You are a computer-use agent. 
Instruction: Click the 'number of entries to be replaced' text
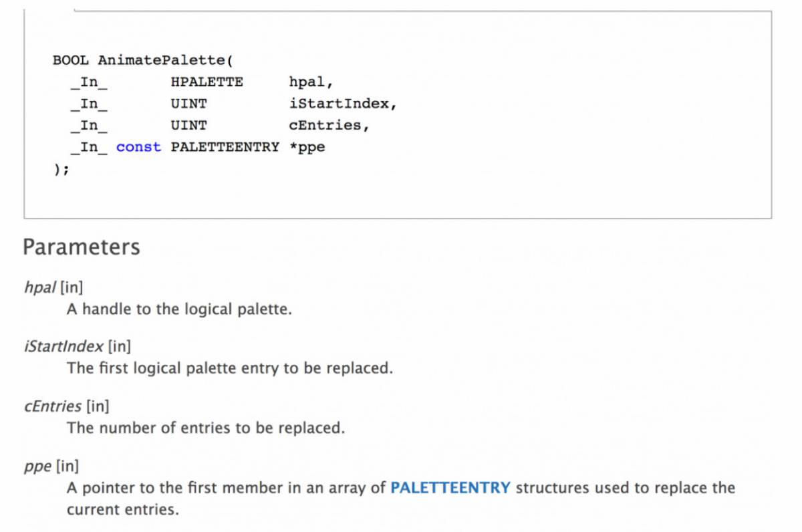coord(206,428)
